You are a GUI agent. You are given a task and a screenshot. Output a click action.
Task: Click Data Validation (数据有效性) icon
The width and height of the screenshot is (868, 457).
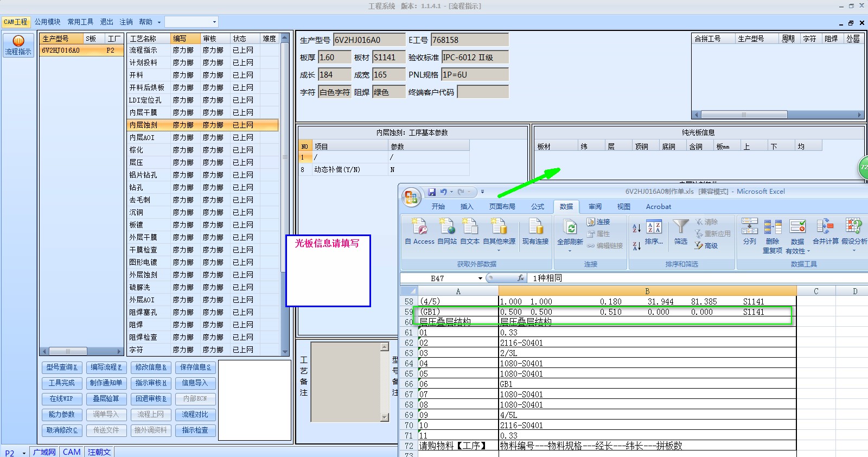pos(797,227)
